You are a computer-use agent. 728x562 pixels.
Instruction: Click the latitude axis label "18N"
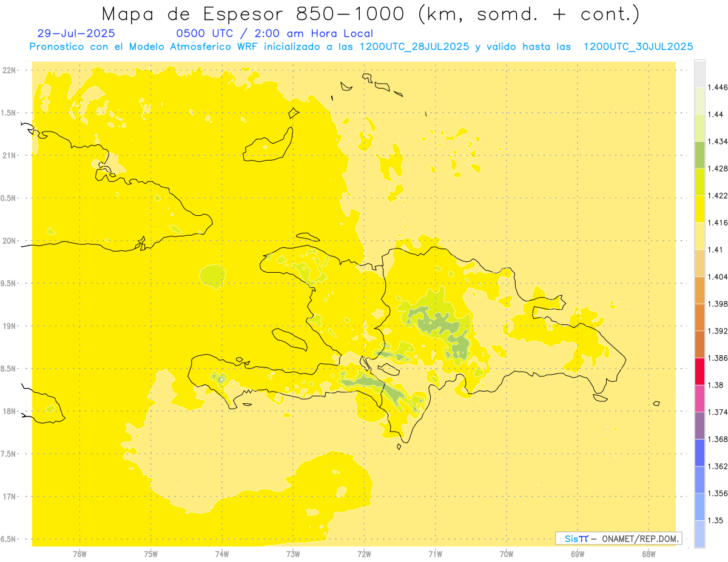(10, 411)
